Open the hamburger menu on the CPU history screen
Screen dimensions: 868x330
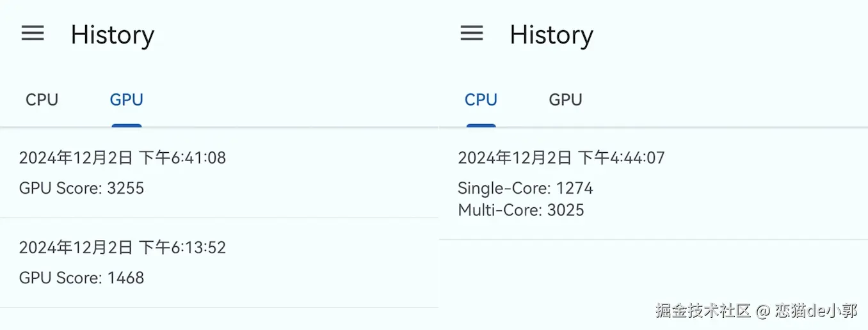[x=472, y=33]
